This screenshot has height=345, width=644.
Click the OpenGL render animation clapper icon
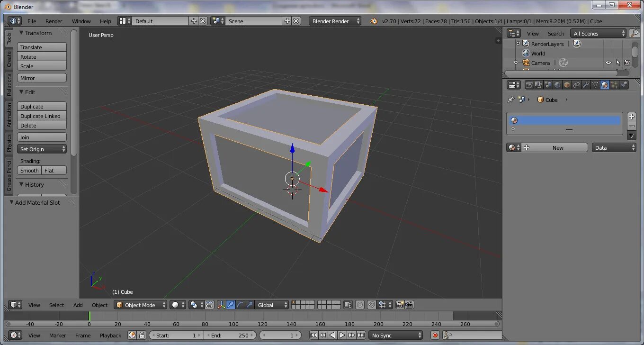(x=409, y=305)
